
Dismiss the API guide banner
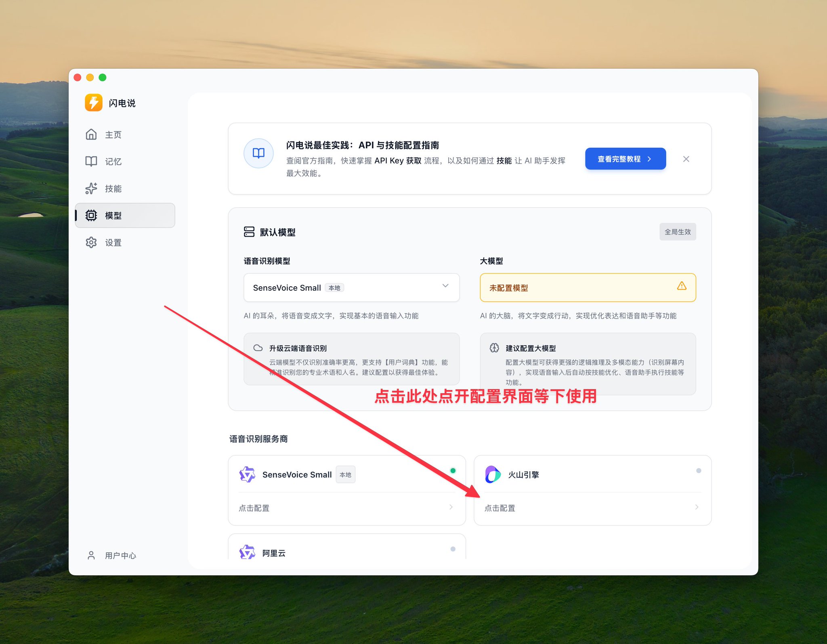686,159
